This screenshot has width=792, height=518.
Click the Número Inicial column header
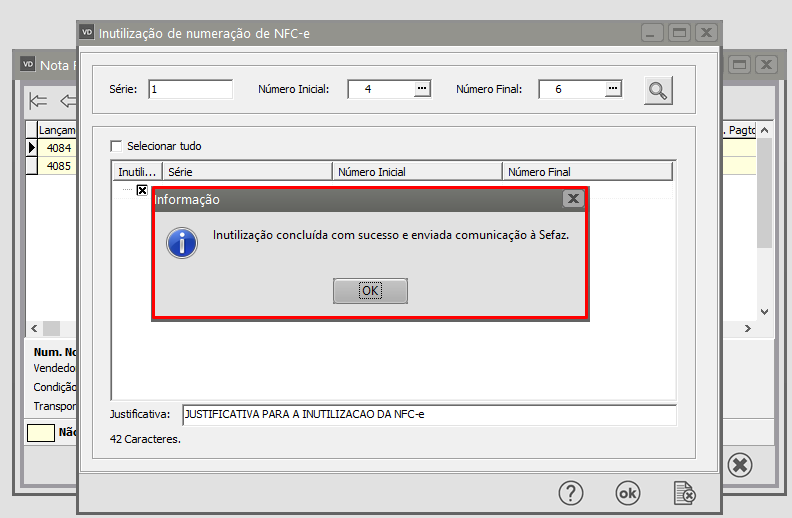[x=417, y=172]
